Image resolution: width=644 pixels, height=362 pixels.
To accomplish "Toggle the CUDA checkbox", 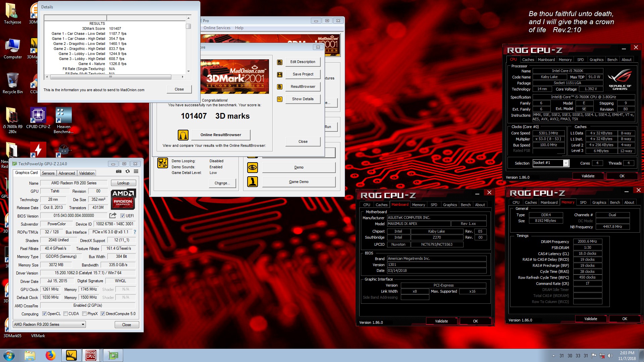I will [65, 314].
